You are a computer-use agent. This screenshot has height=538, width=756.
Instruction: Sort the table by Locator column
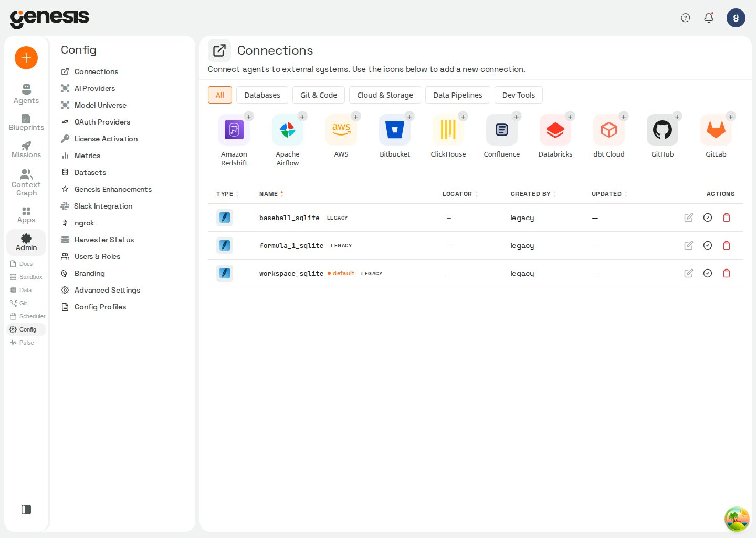tap(460, 194)
